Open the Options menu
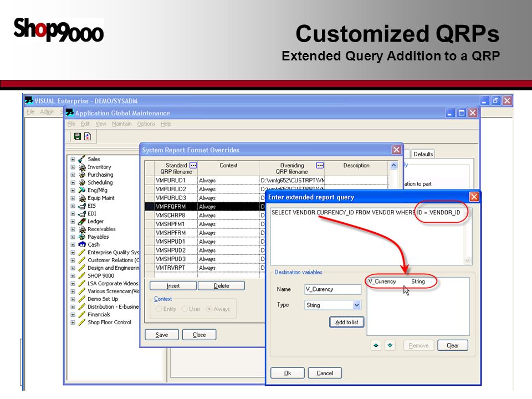Screen dimensions: 532x399 tap(146, 124)
